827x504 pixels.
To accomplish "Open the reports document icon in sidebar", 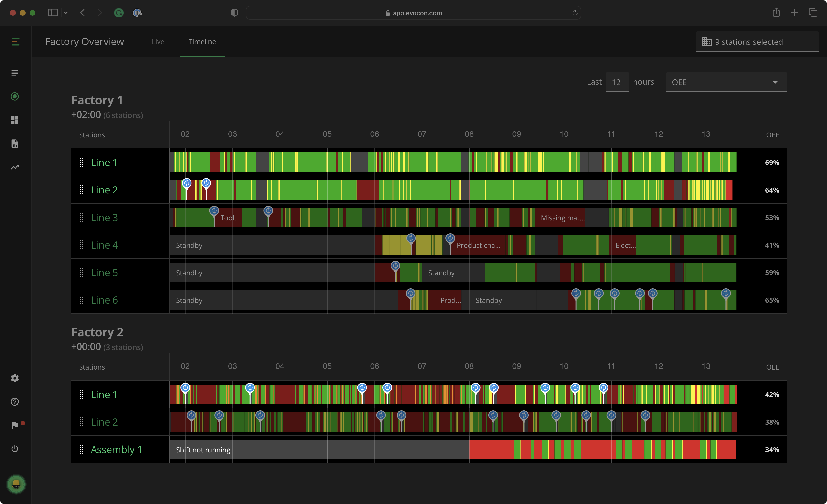I will click(x=15, y=144).
